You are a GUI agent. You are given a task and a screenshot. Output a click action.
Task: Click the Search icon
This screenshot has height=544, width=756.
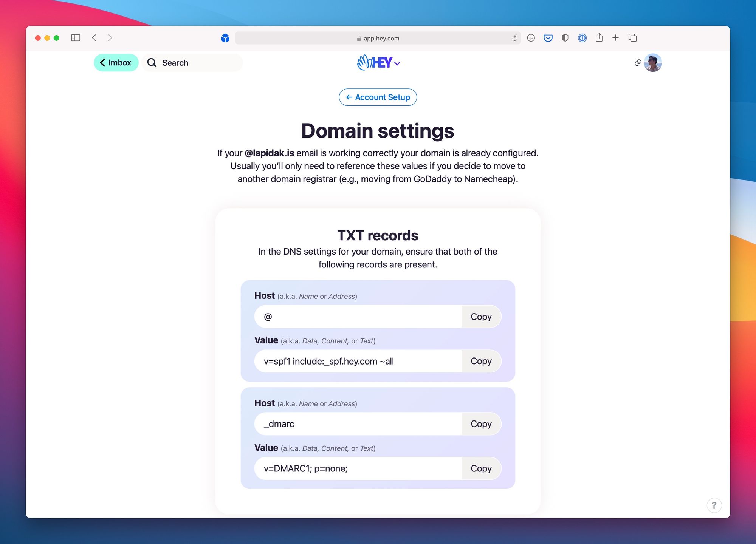point(152,63)
